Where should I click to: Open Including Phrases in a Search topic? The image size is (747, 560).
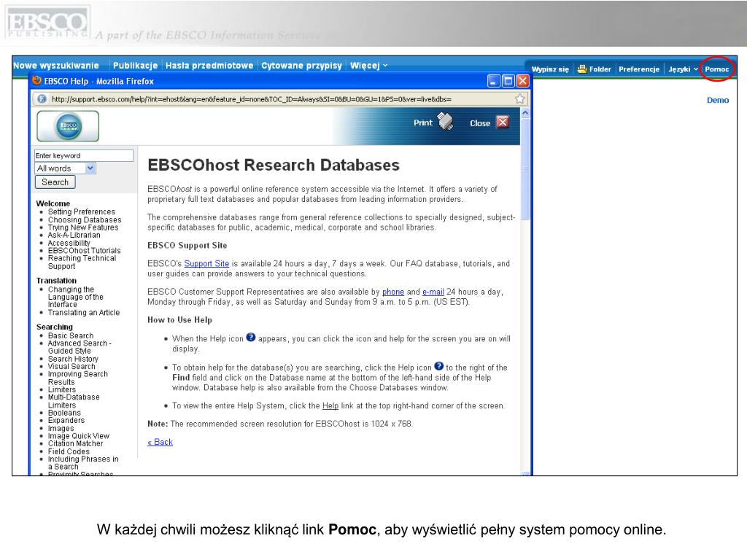point(83,463)
